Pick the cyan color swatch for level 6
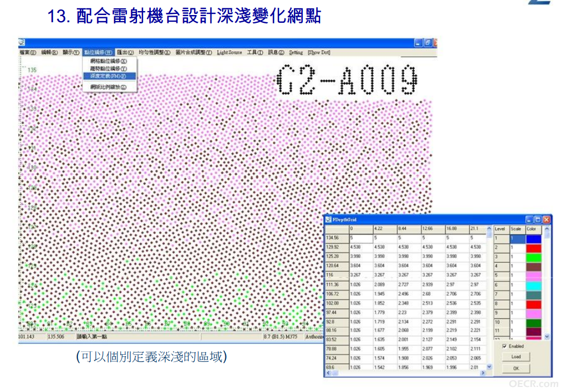This screenshot has height=392, width=565. pyautogui.click(x=534, y=285)
